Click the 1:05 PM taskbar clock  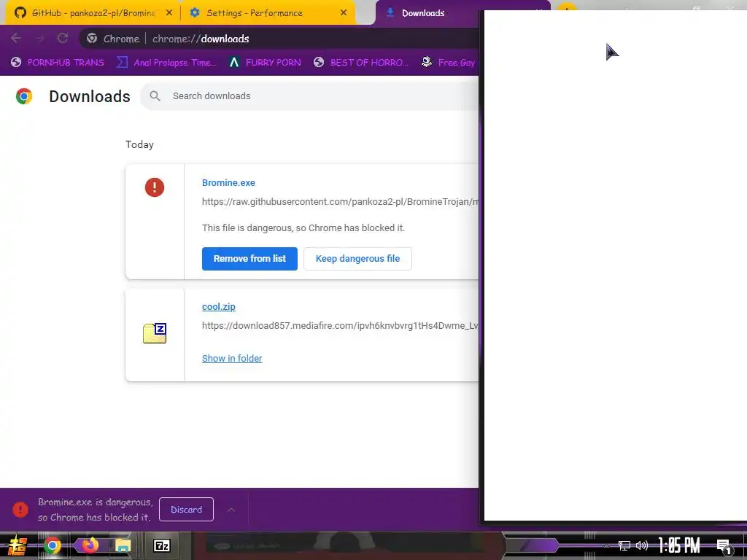679,545
